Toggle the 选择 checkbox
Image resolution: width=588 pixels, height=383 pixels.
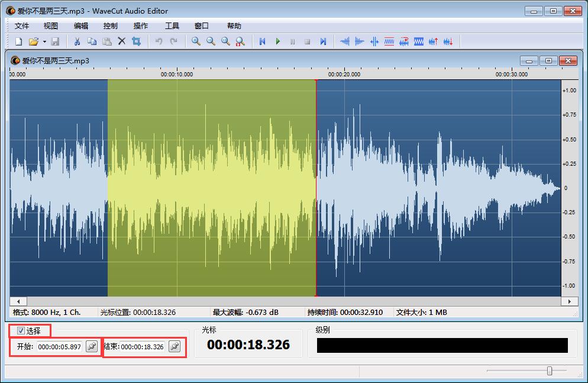pyautogui.click(x=21, y=330)
